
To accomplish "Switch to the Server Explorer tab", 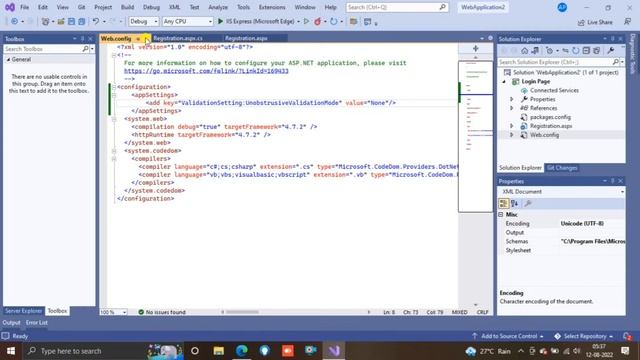I will click(x=23, y=311).
